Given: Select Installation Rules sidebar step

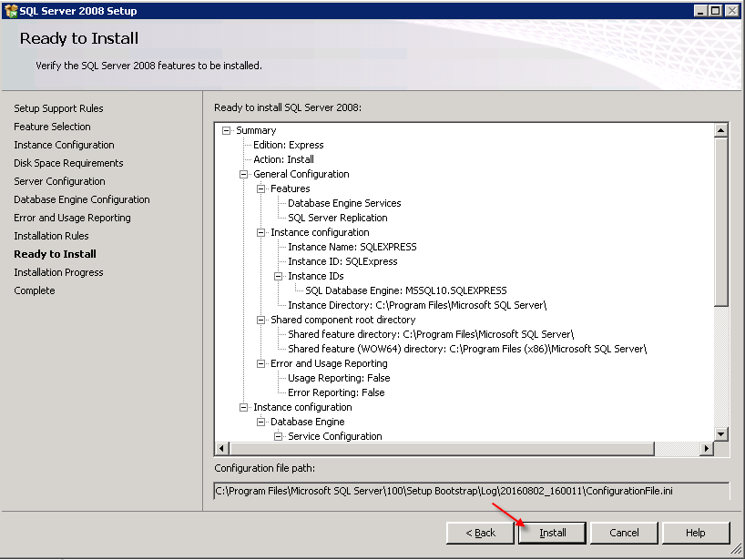Looking at the screenshot, I should [x=51, y=236].
